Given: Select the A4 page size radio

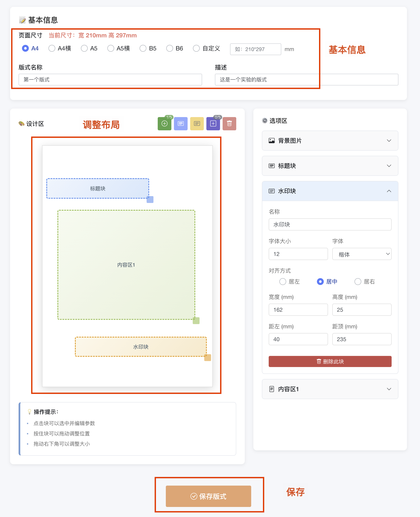Looking at the screenshot, I should [25, 48].
